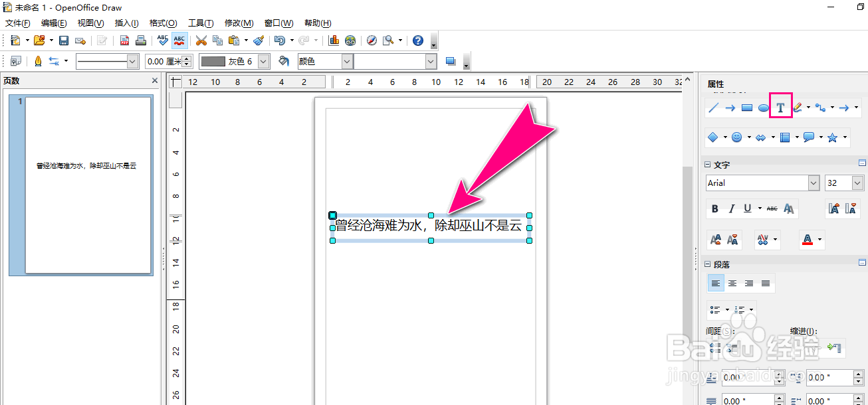This screenshot has height=405, width=868.
Task: Open the export to PDF icon
Action: click(x=124, y=40)
